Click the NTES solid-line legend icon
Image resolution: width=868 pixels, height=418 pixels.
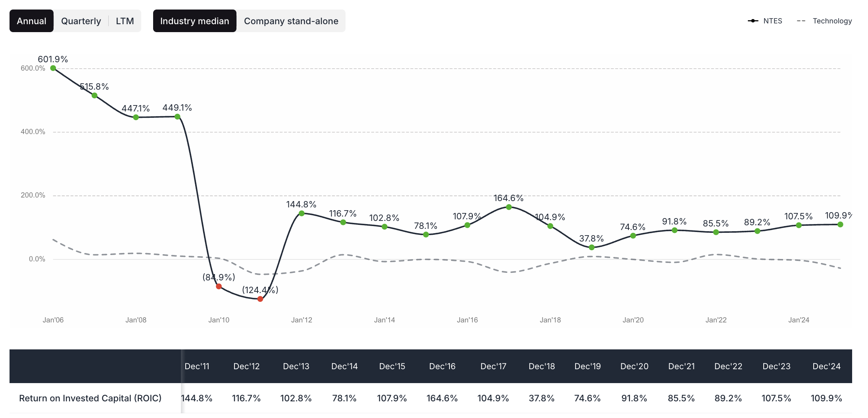coord(753,21)
